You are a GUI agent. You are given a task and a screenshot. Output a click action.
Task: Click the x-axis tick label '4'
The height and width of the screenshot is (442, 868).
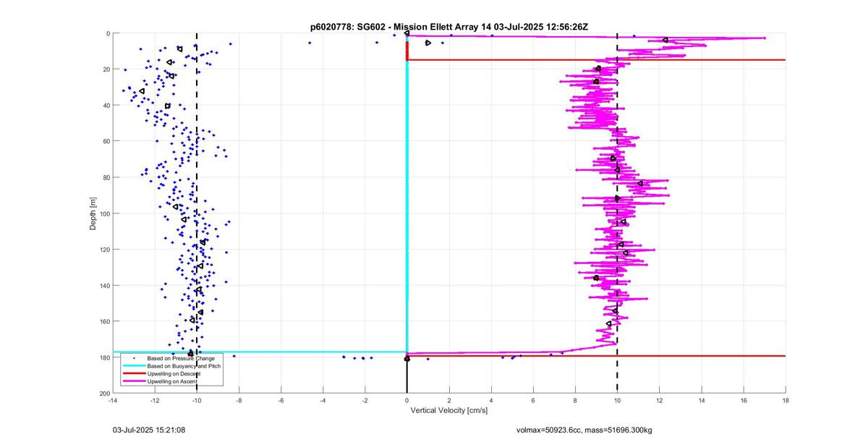tap(491, 400)
